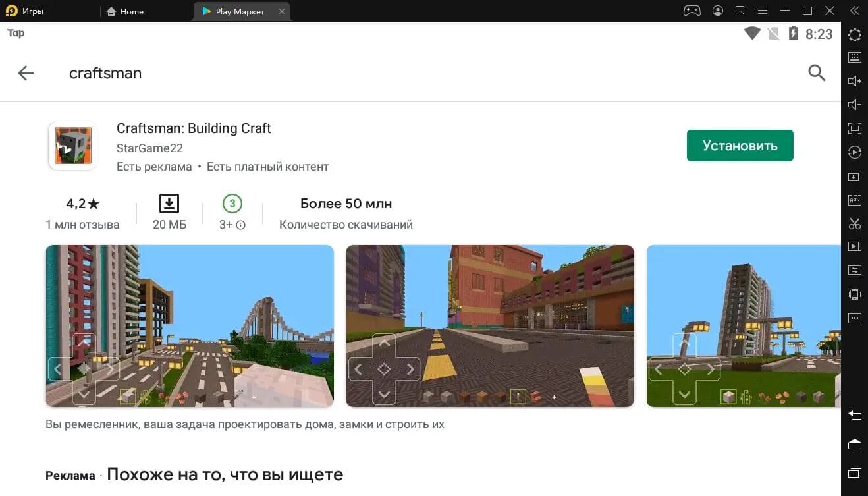Tap Android home button in sidebar
Screen dimensions: 868x496
click(x=854, y=444)
